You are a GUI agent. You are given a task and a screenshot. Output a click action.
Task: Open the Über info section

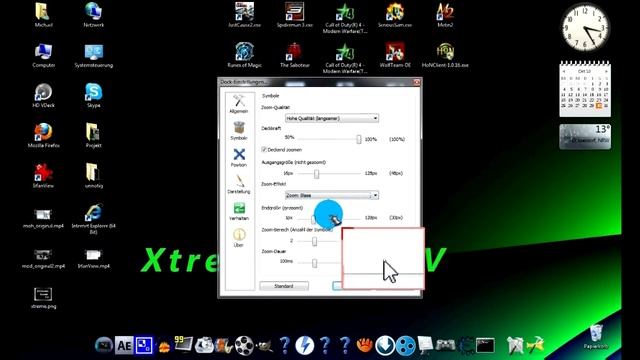239,238
